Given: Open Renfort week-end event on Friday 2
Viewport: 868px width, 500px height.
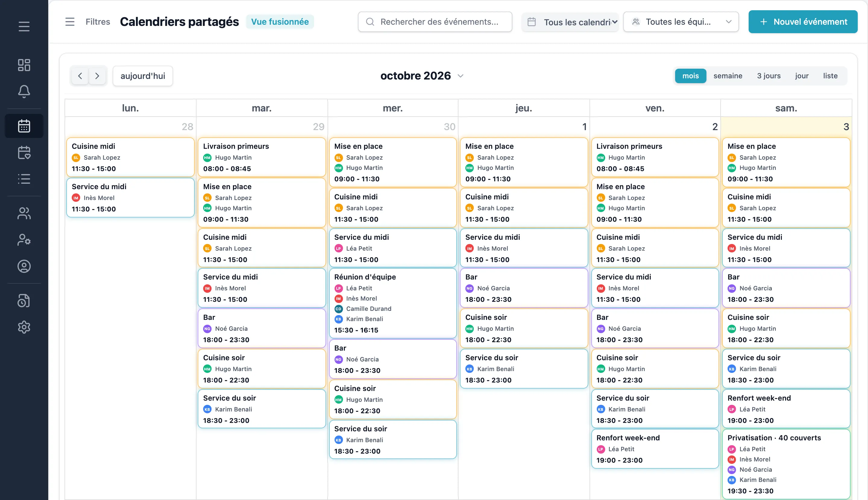Looking at the screenshot, I should (x=655, y=449).
